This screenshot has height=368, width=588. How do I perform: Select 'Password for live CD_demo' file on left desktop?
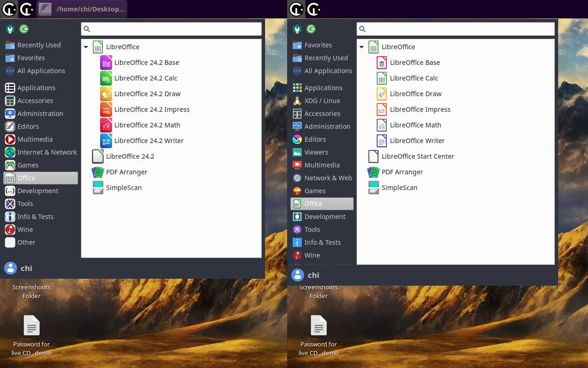pos(32,336)
